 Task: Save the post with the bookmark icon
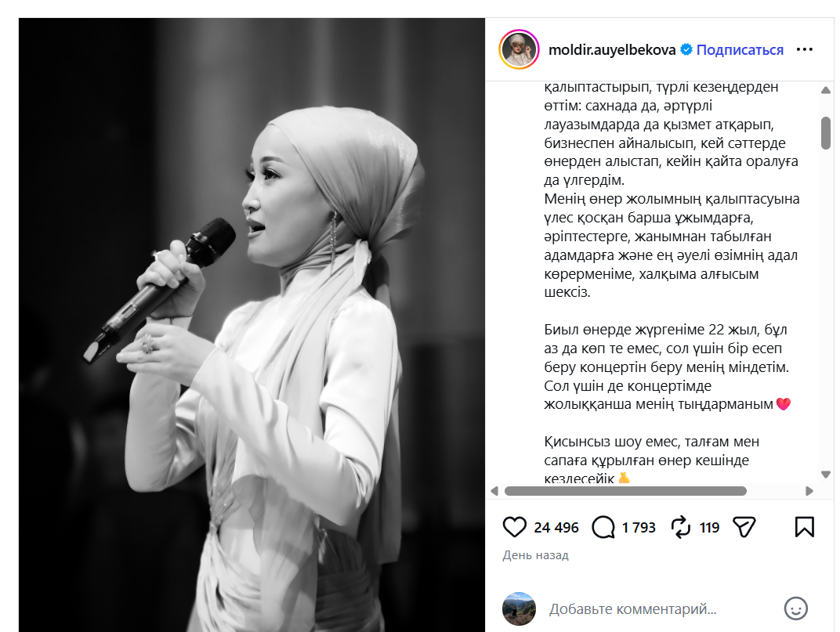804,527
